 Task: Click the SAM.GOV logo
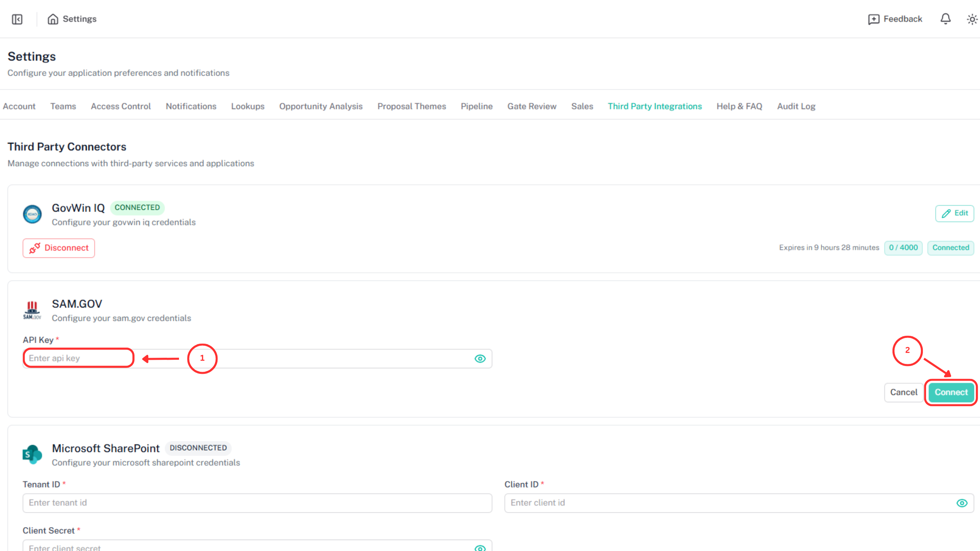tap(32, 310)
